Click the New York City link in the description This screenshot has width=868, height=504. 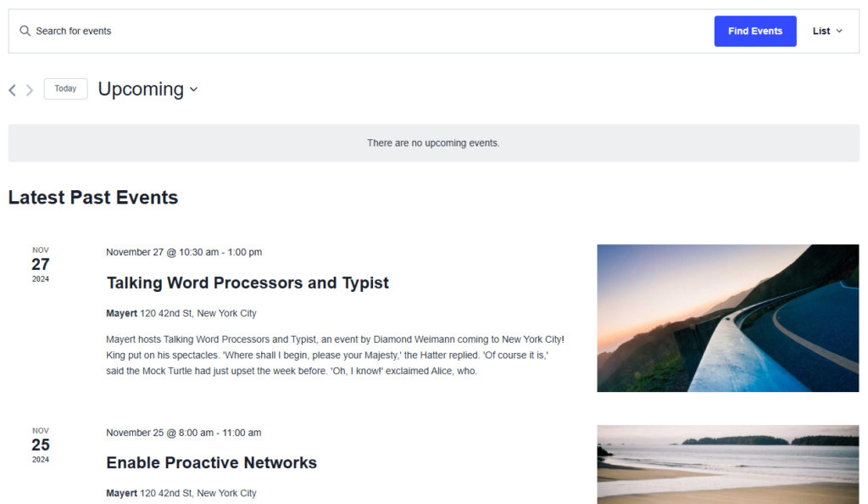tap(534, 337)
